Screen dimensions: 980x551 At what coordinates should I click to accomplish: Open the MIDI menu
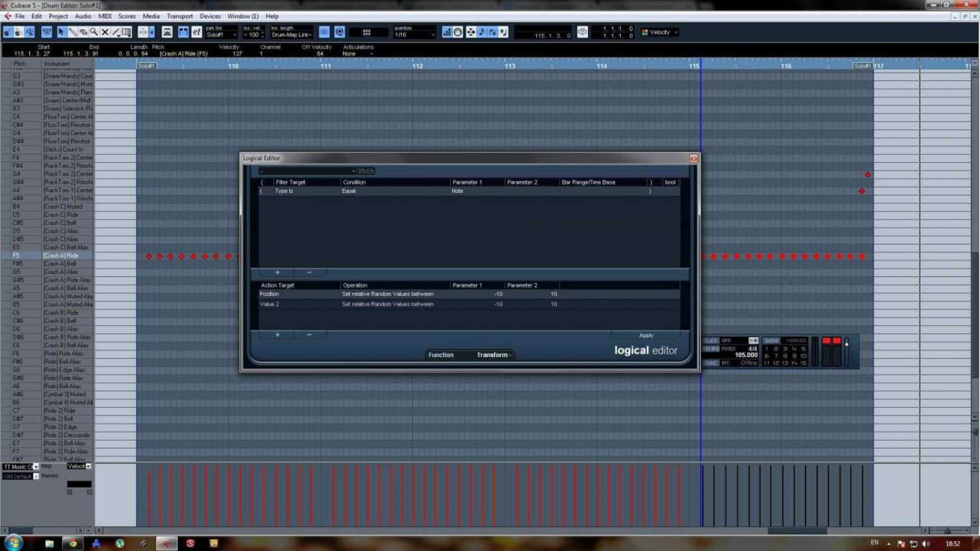[x=105, y=16]
